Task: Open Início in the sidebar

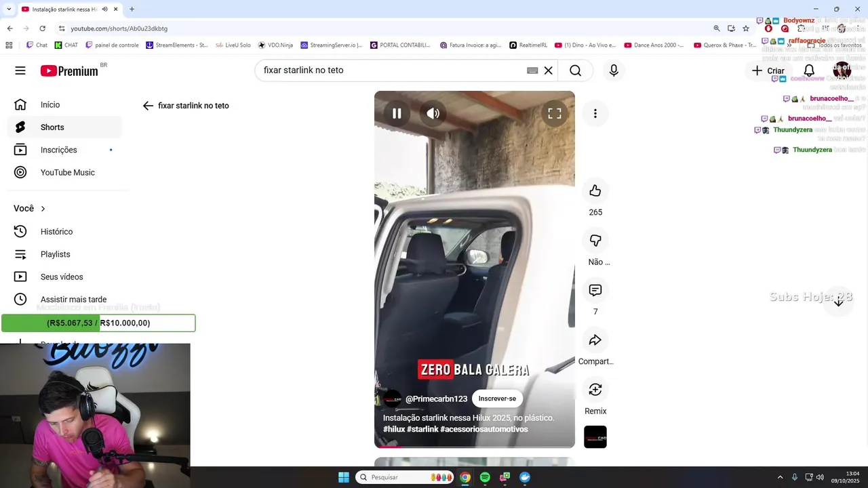Action: click(64, 104)
